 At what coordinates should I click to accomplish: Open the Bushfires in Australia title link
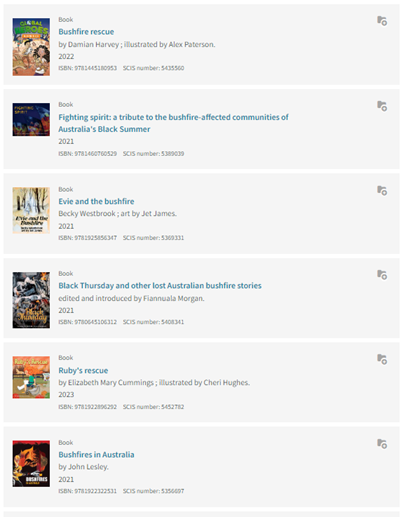pos(96,455)
